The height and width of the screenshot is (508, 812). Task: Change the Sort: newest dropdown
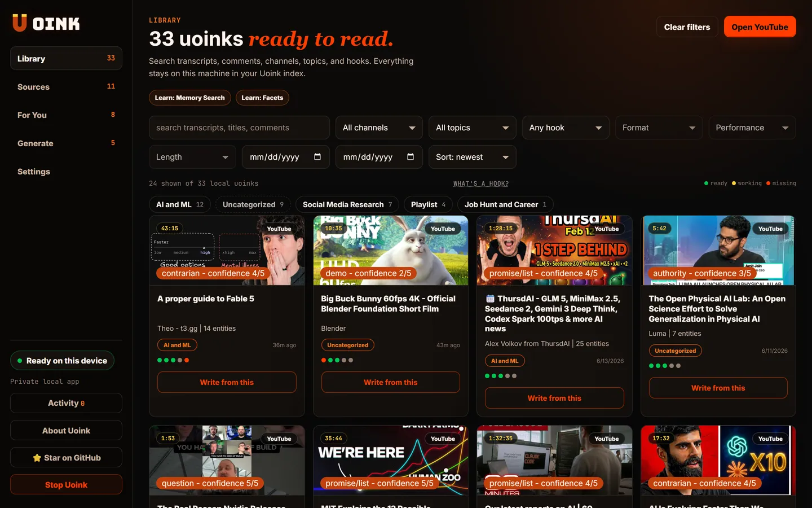click(473, 157)
